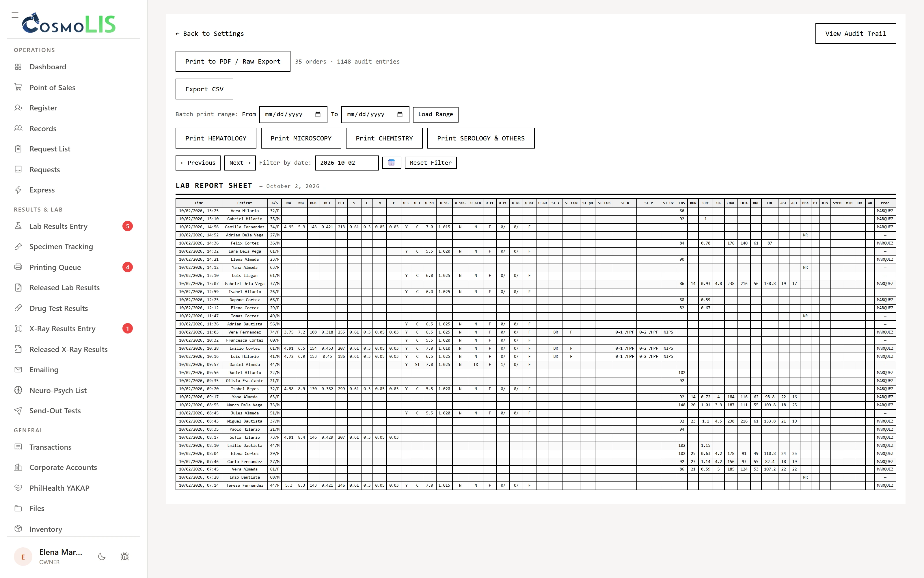This screenshot has width=924, height=578.
Task: Focus the Filter by date input field
Action: point(347,163)
